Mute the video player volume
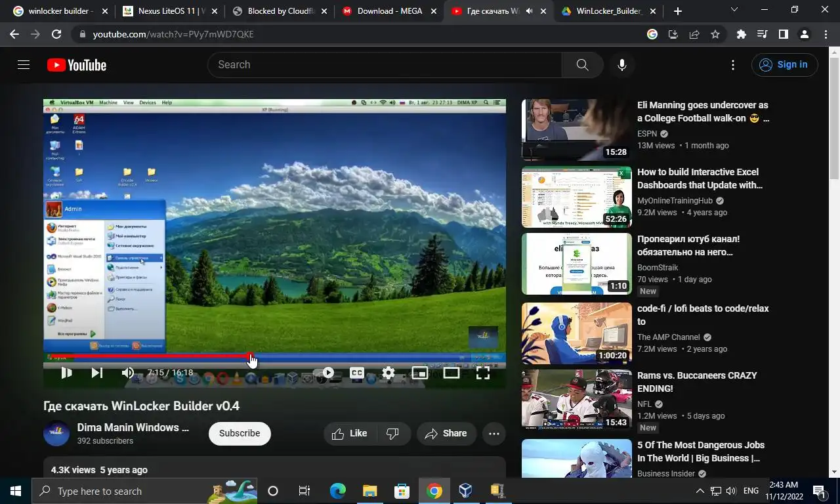This screenshot has width=840, height=504. pos(128,373)
